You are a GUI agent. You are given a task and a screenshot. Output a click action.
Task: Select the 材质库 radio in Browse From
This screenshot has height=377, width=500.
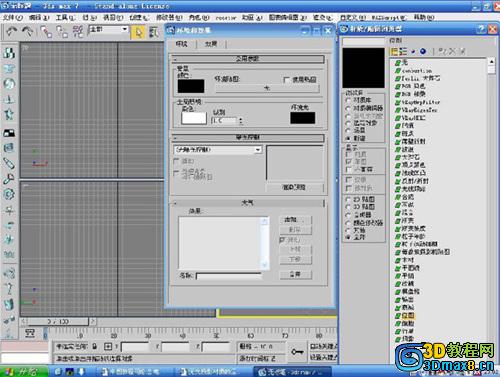[348, 100]
